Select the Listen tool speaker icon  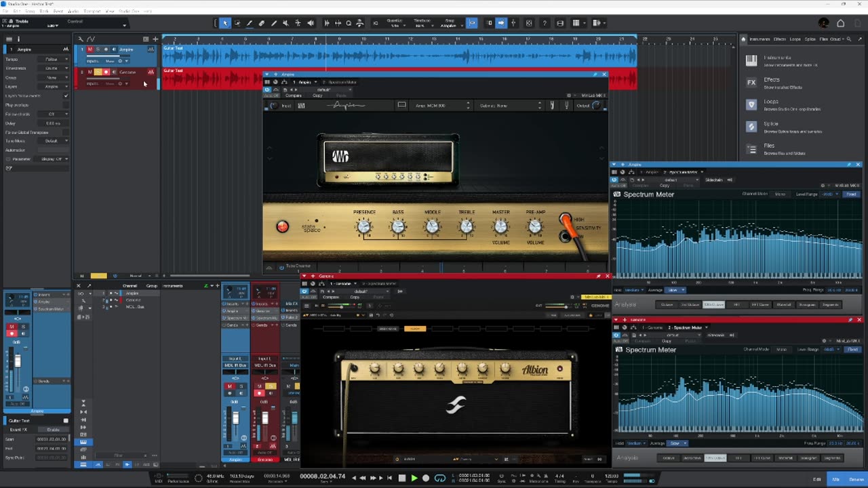311,23
